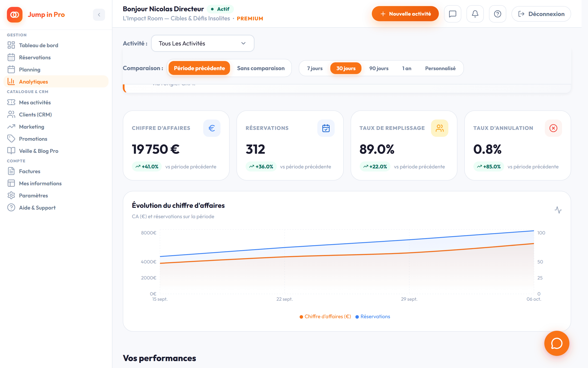Select the 30 jours range

click(x=346, y=68)
